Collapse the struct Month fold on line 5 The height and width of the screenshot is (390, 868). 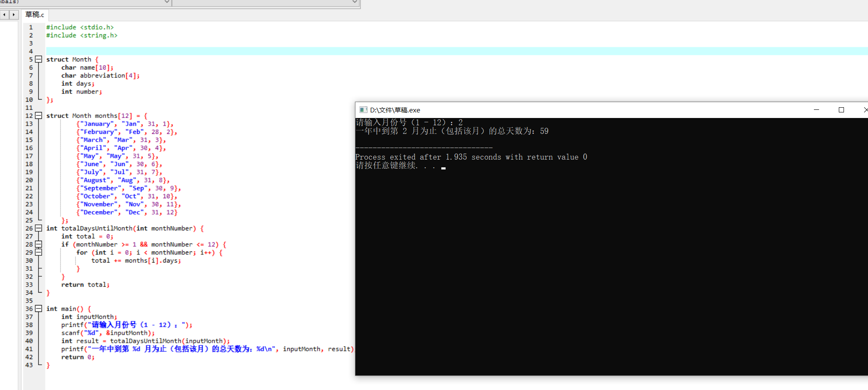pos(39,59)
